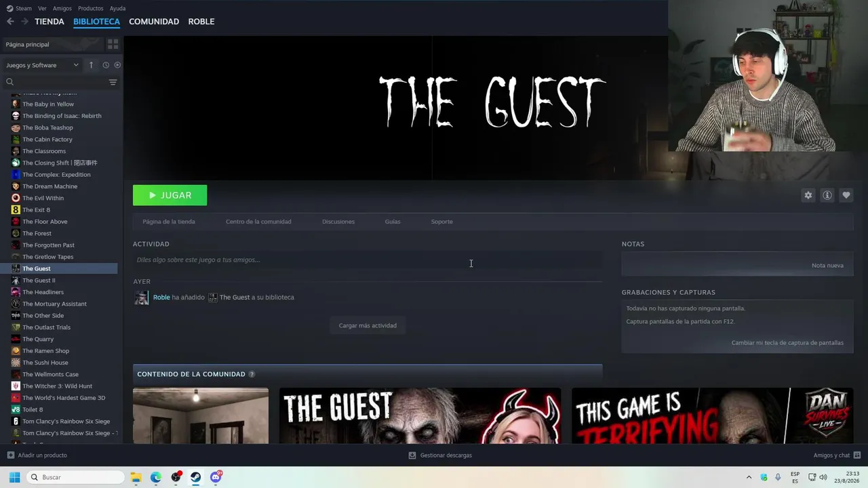The height and width of the screenshot is (488, 868).
Task: Open the COMUNIDAD tab
Action: tap(154, 22)
